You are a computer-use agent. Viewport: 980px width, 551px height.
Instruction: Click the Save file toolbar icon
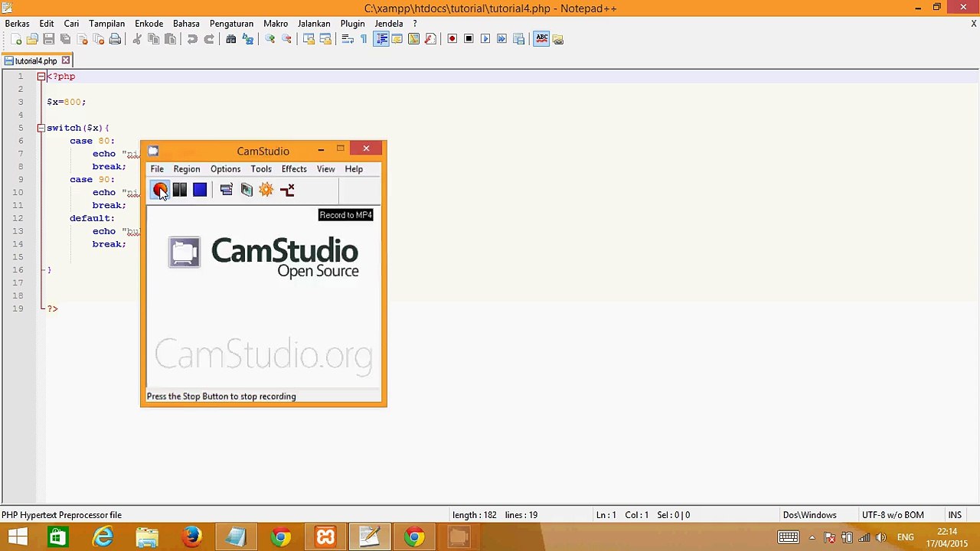point(48,39)
